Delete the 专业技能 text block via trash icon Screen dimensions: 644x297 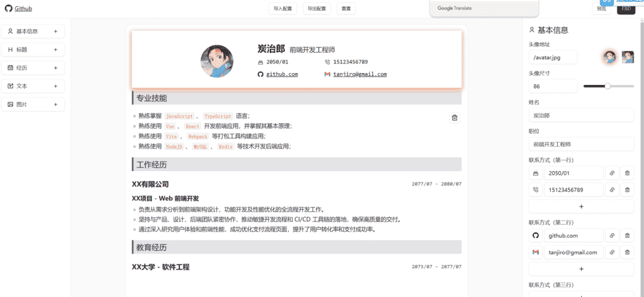tap(455, 118)
